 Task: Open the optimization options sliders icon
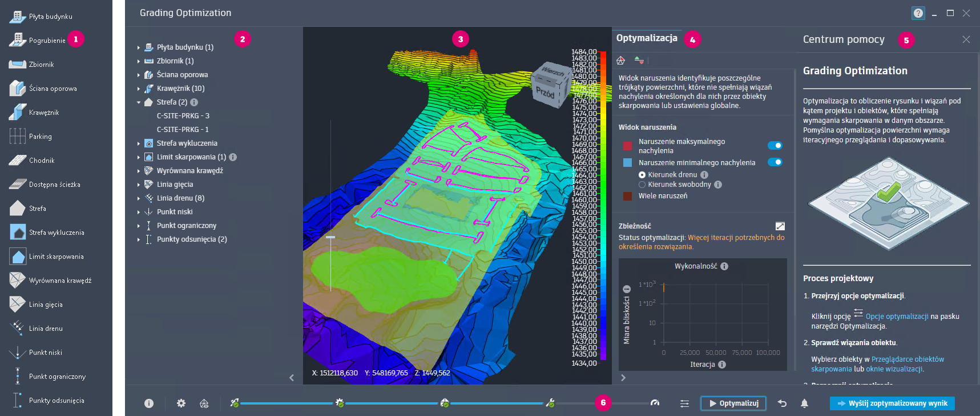[684, 403]
